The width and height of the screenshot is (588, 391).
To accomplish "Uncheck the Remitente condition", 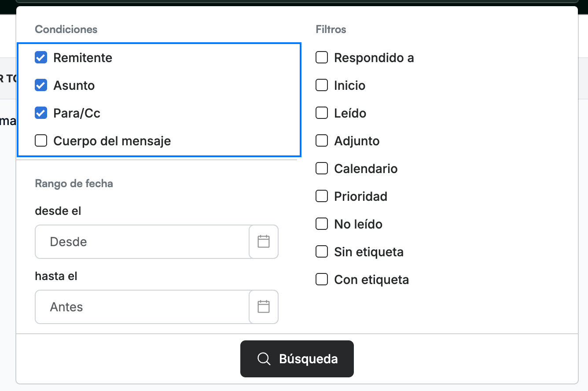I will point(41,58).
